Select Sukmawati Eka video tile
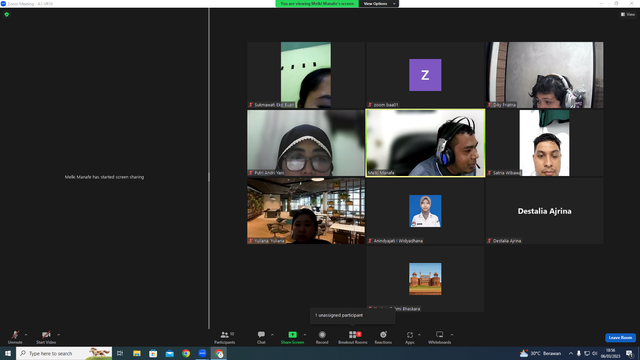 [x=306, y=75]
